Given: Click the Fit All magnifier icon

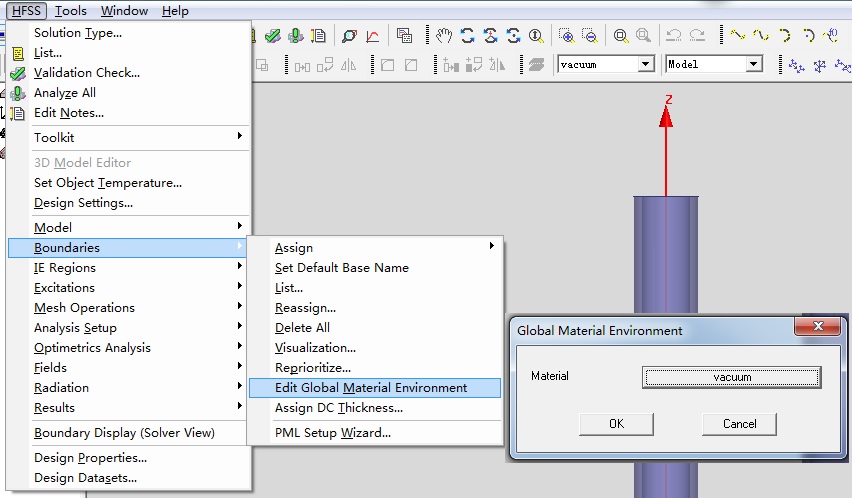Looking at the screenshot, I should [621, 36].
